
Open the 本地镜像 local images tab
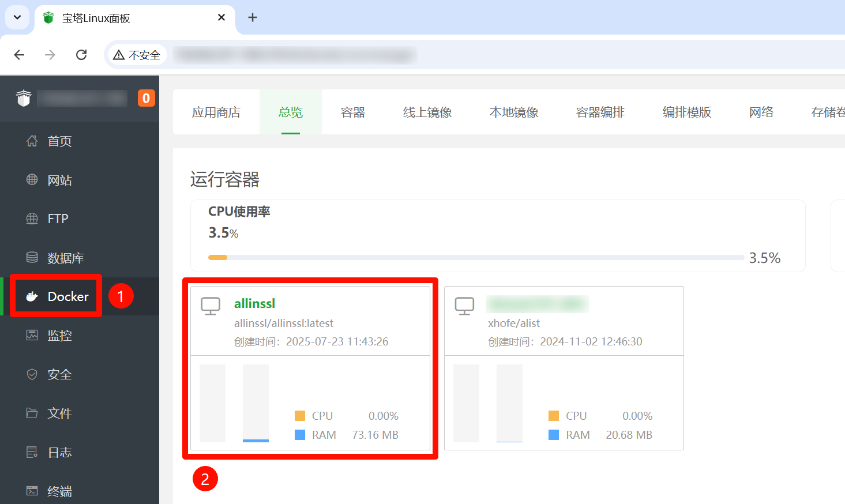click(x=513, y=112)
